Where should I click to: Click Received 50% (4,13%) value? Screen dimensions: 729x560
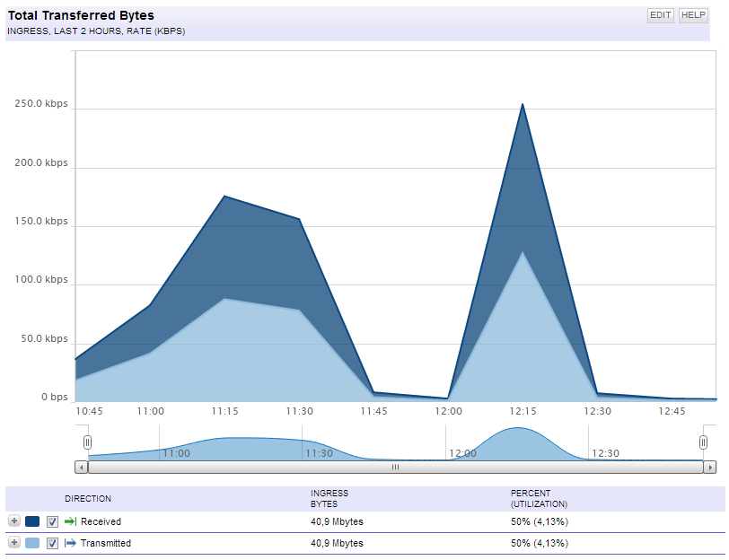[540, 521]
